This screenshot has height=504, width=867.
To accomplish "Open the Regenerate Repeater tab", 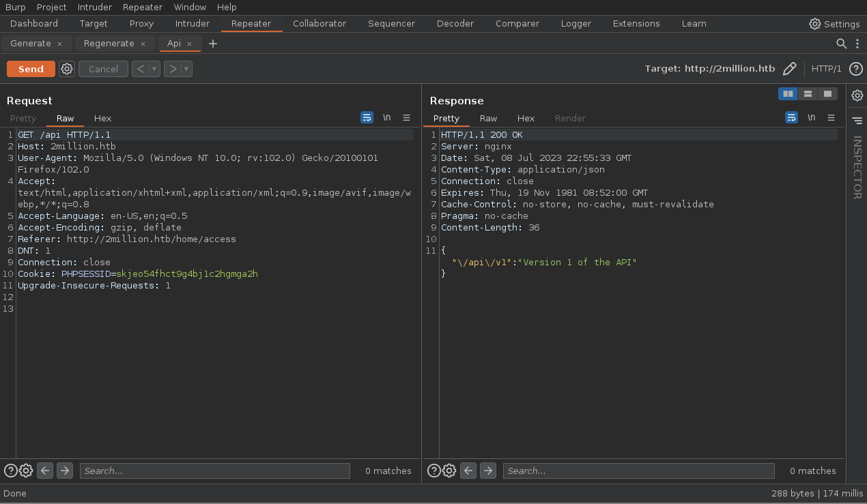I will pyautogui.click(x=109, y=44).
